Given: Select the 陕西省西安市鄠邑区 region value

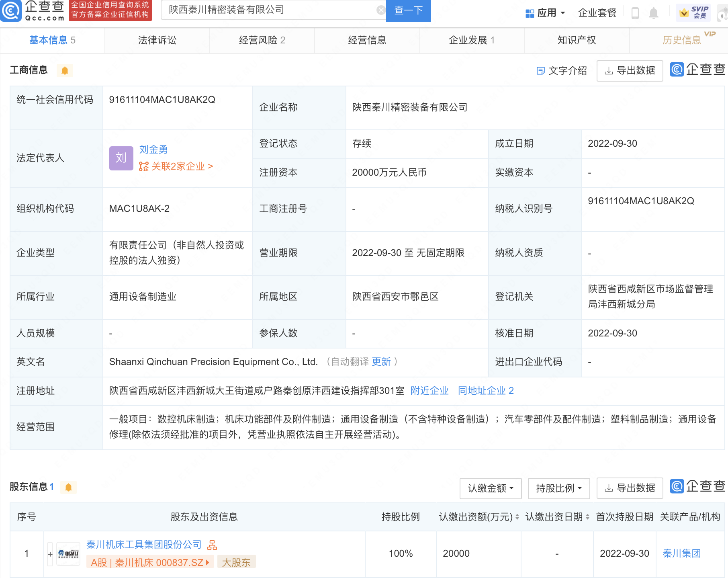Looking at the screenshot, I should point(395,297).
